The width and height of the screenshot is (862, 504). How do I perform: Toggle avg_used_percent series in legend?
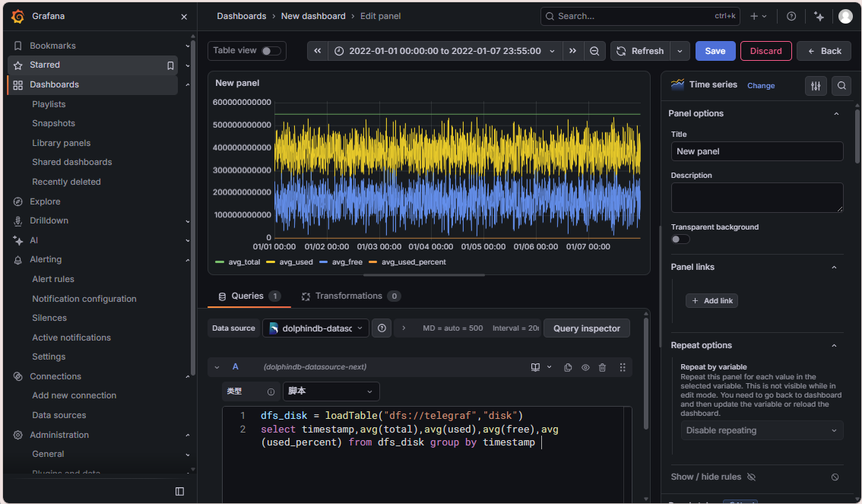click(414, 262)
